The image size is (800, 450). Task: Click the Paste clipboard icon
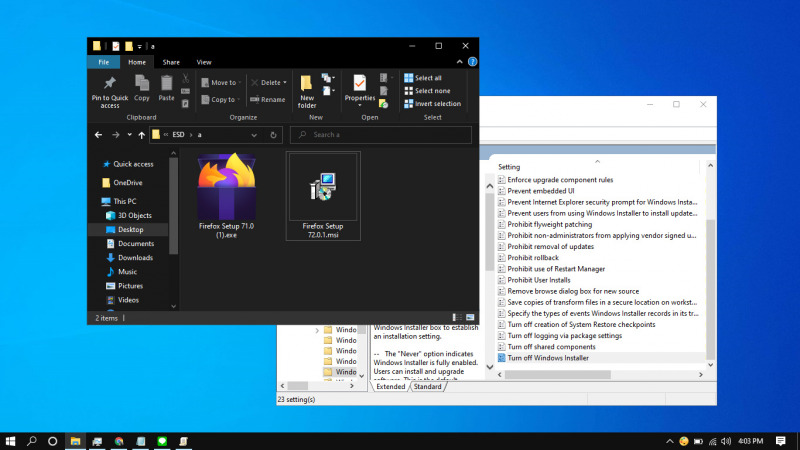pos(166,83)
